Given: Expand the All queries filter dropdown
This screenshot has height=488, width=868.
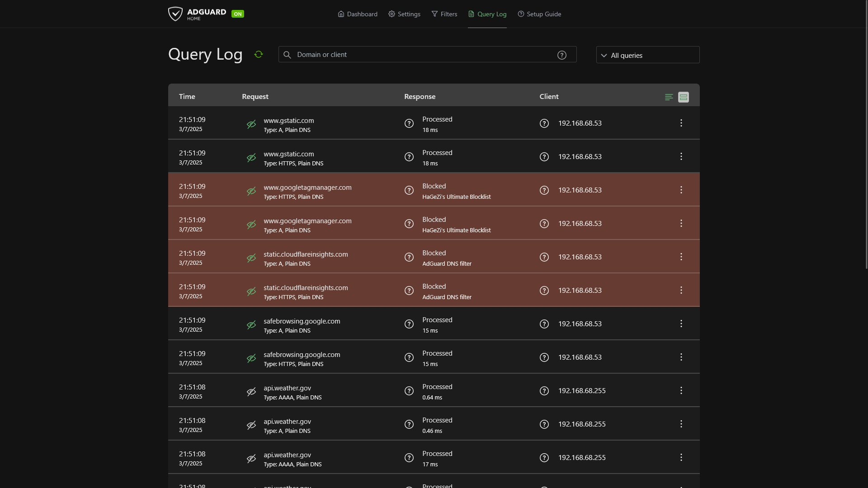Looking at the screenshot, I should [648, 55].
